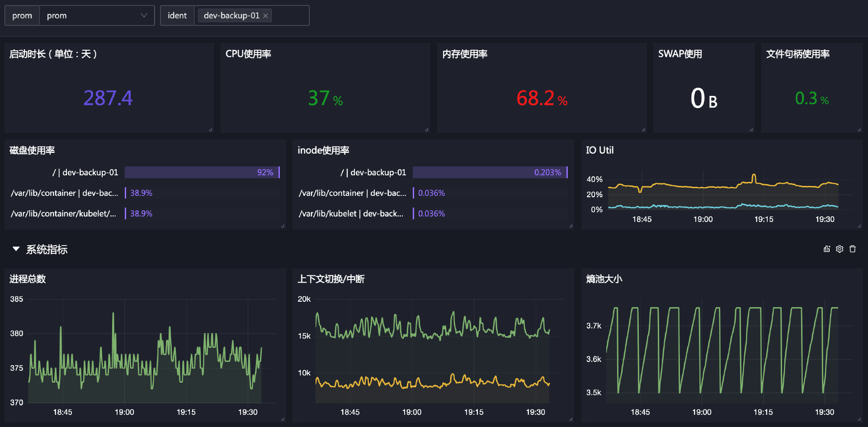
Task: Click the /var/lib/container/kubelet/... disk row label
Action: pos(63,213)
